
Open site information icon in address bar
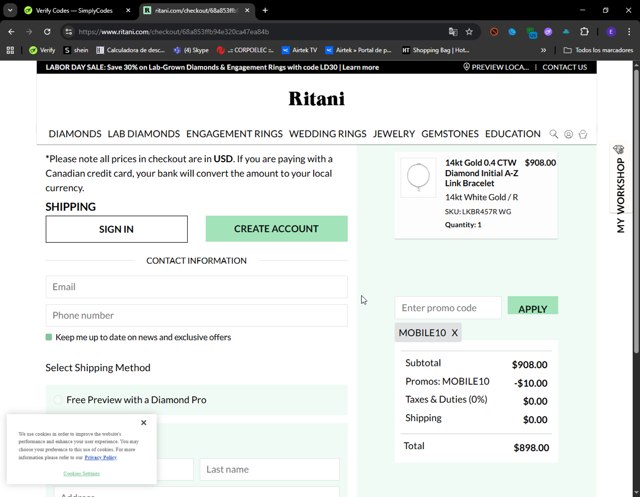coord(69,32)
